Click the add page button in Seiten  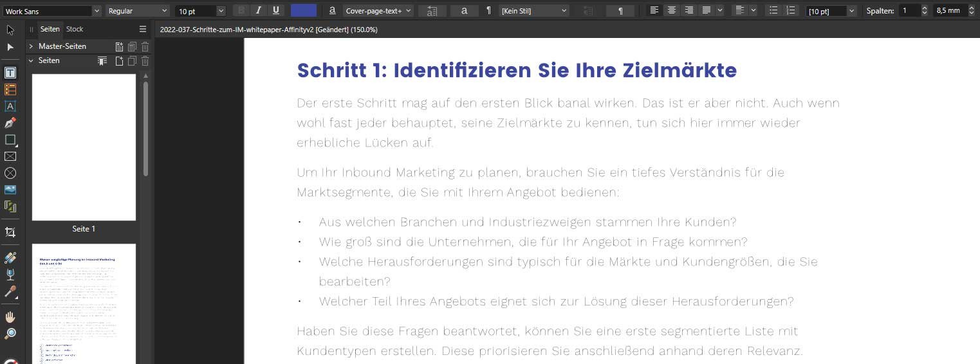pos(118,61)
